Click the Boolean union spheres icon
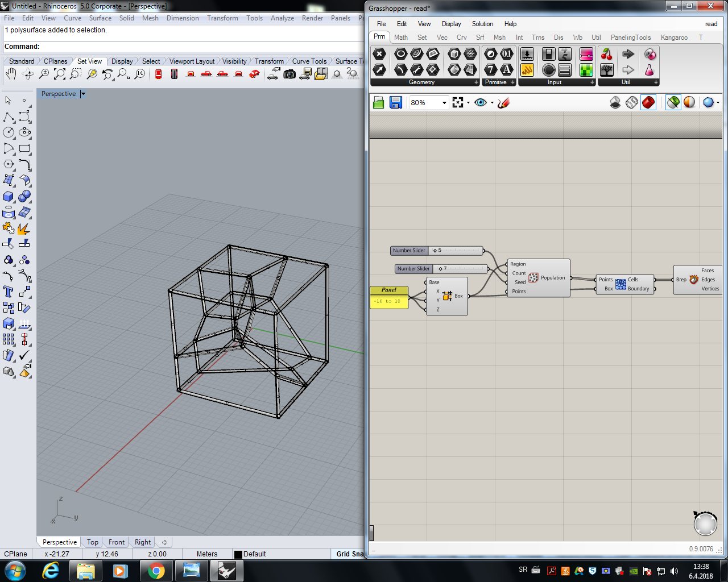 coord(24,197)
